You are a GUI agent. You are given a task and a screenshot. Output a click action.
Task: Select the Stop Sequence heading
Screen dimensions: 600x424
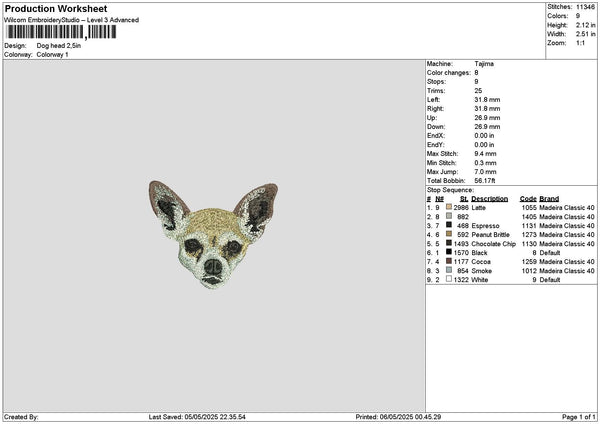[x=450, y=189]
